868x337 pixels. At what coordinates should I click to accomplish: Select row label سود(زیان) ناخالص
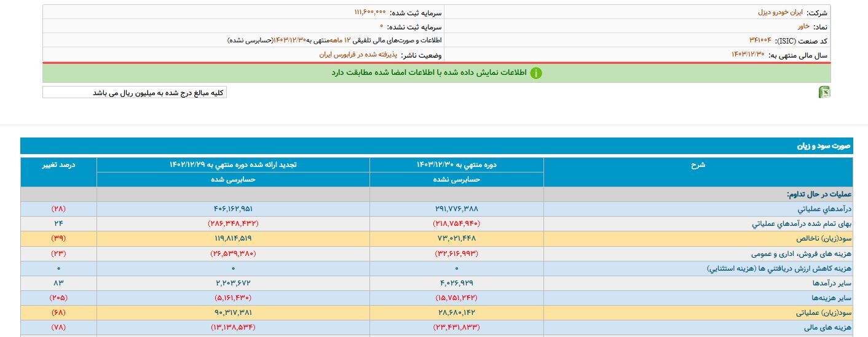[x=824, y=238]
